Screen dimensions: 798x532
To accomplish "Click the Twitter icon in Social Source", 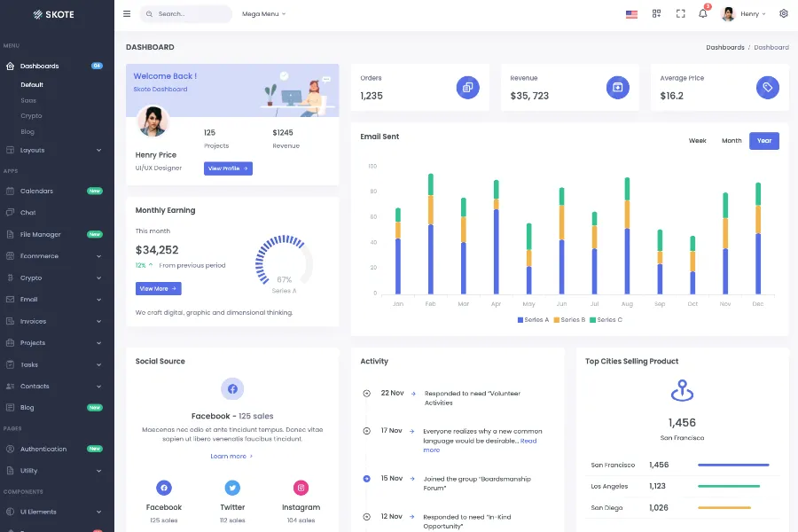I will [x=232, y=488].
